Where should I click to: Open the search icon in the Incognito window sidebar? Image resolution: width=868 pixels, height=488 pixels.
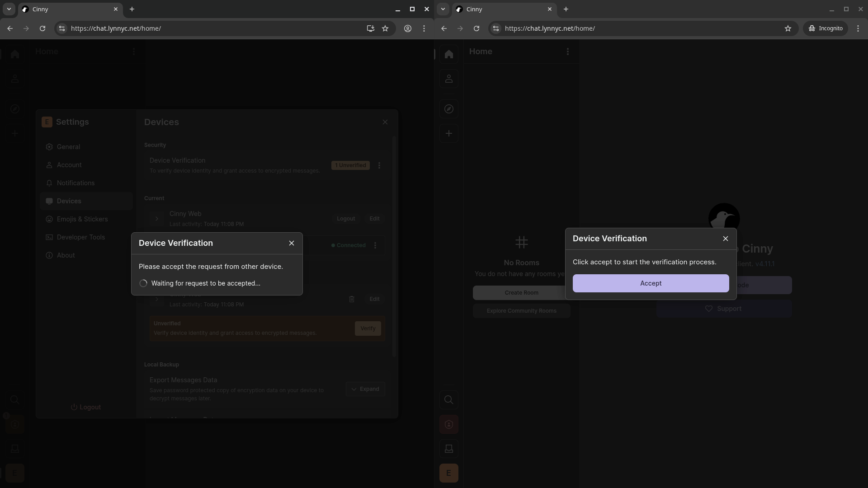(449, 400)
